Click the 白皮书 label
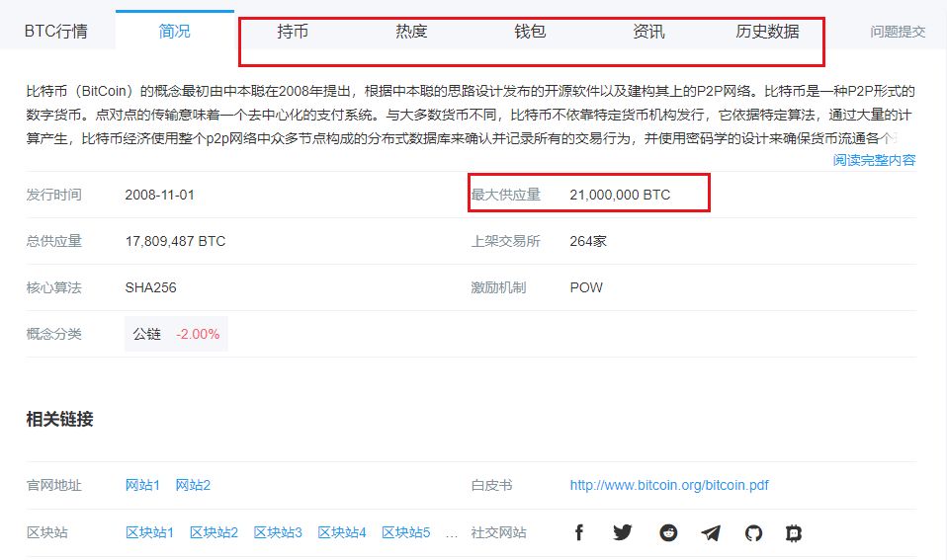Viewport: 947px width, 560px height. (x=491, y=485)
